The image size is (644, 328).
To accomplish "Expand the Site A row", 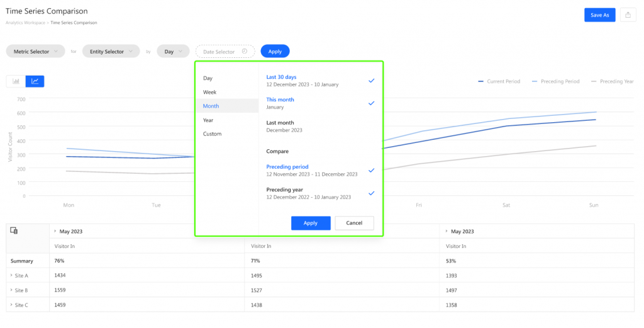I will click(x=11, y=276).
